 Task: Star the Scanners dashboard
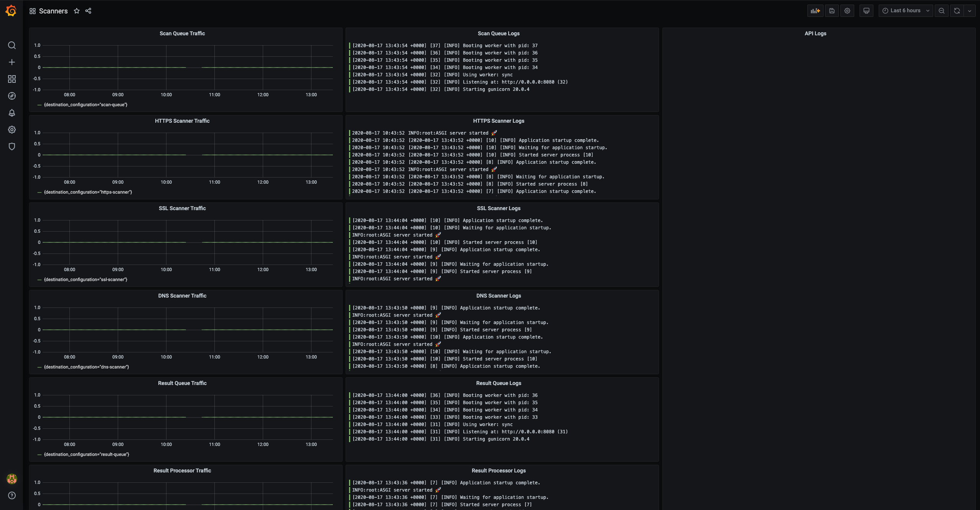click(77, 11)
